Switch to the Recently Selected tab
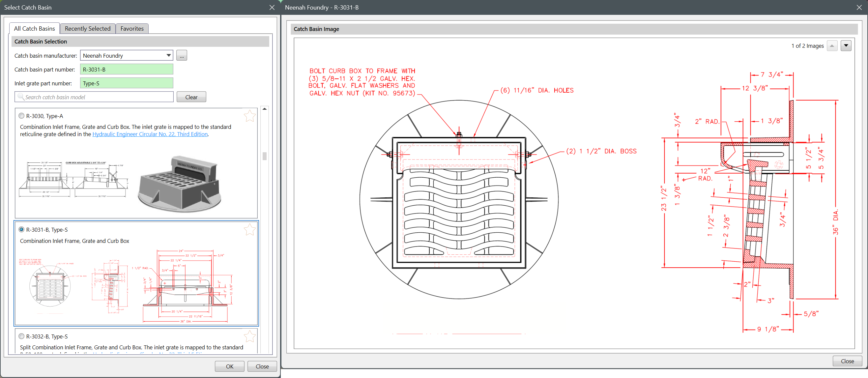The height and width of the screenshot is (378, 868). (88, 29)
